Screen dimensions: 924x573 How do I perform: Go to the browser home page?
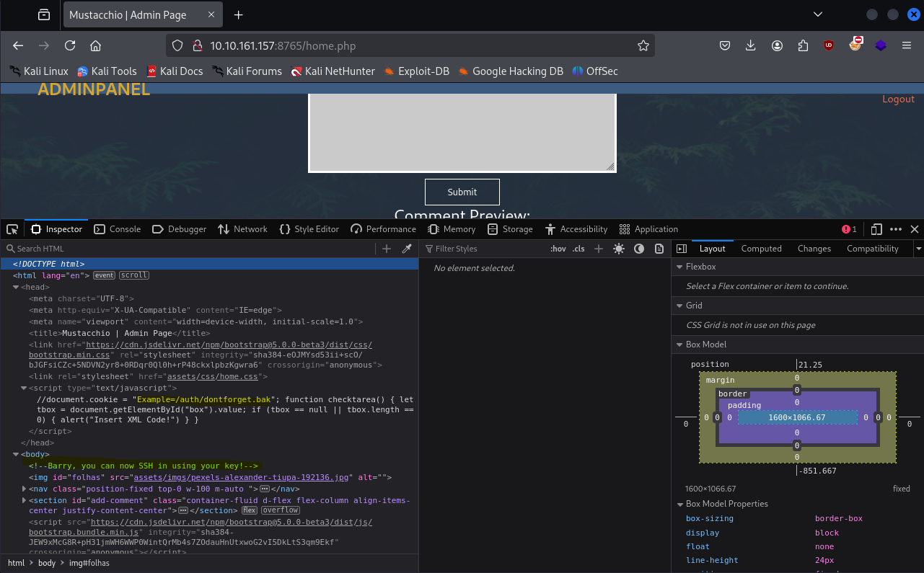95,45
